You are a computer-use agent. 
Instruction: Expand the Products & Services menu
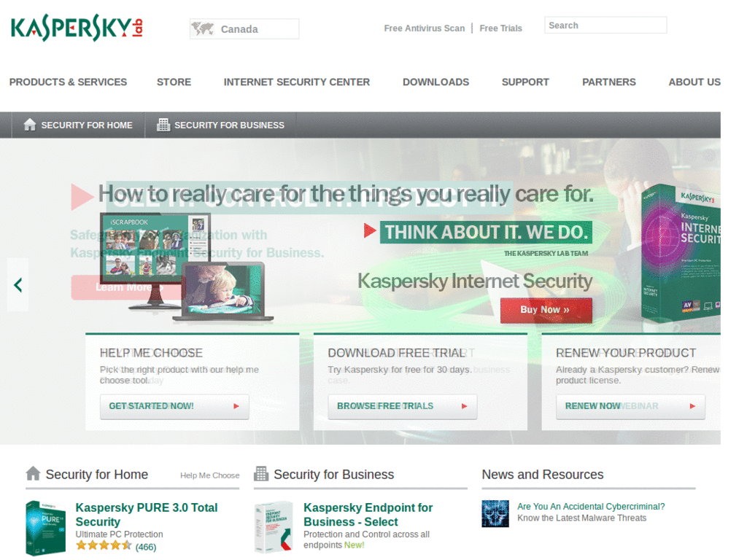[68, 82]
